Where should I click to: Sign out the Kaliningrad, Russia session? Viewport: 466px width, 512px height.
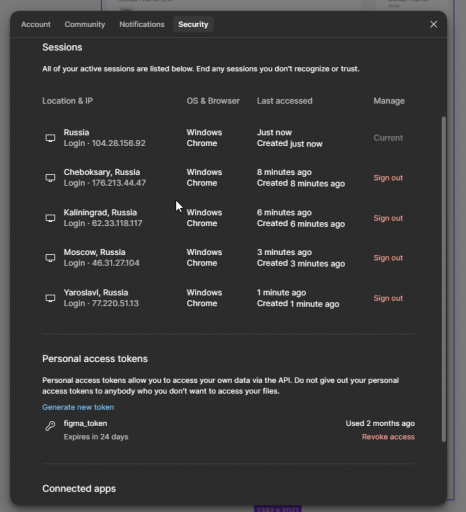(x=388, y=218)
